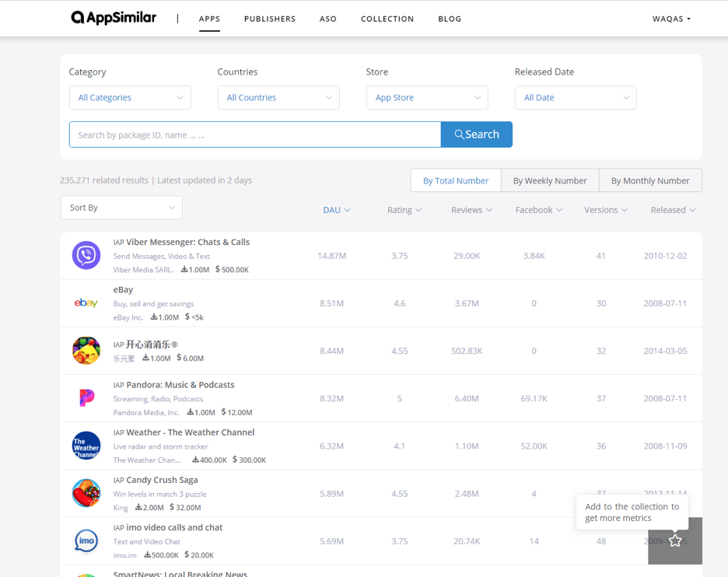Click Pandora Facebook value 69.17K

coord(534,398)
